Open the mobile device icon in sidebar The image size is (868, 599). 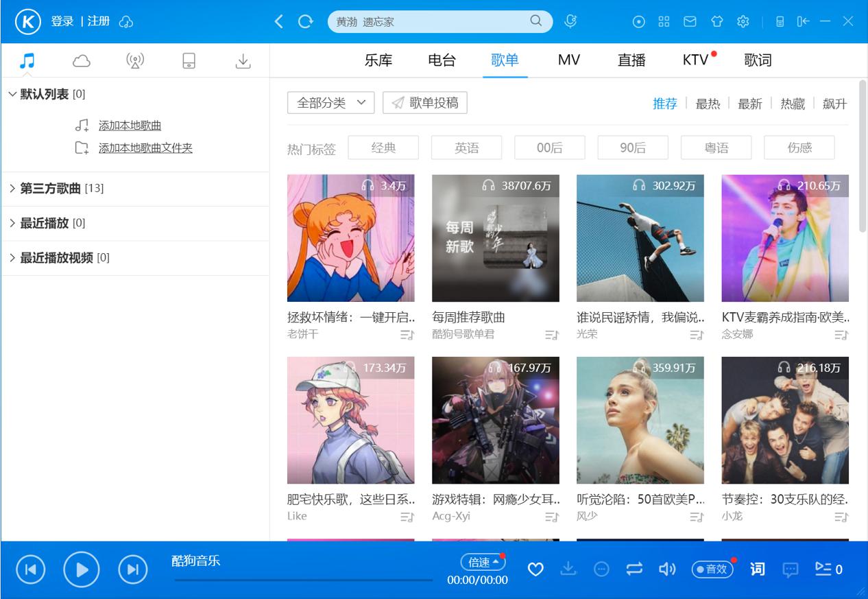[x=189, y=61]
